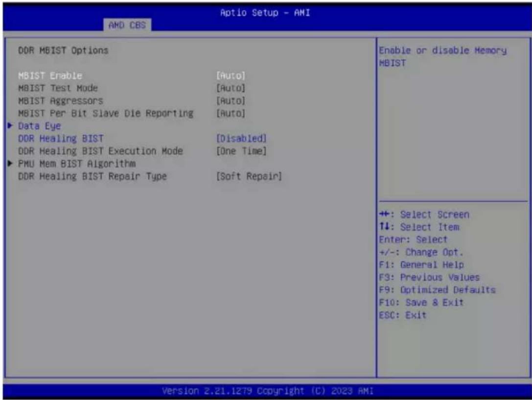
Task: Open Repair Type [Soft Repair] value
Action: (250, 176)
